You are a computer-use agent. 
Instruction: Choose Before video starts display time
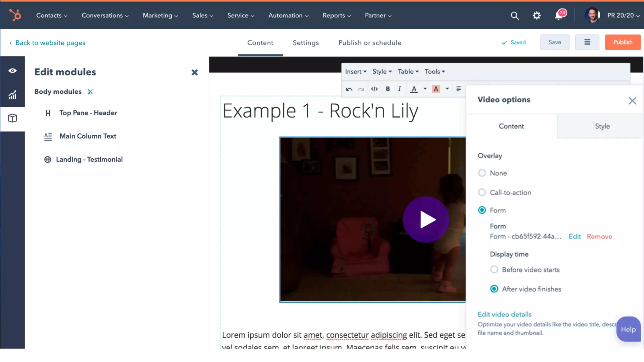[x=494, y=270]
